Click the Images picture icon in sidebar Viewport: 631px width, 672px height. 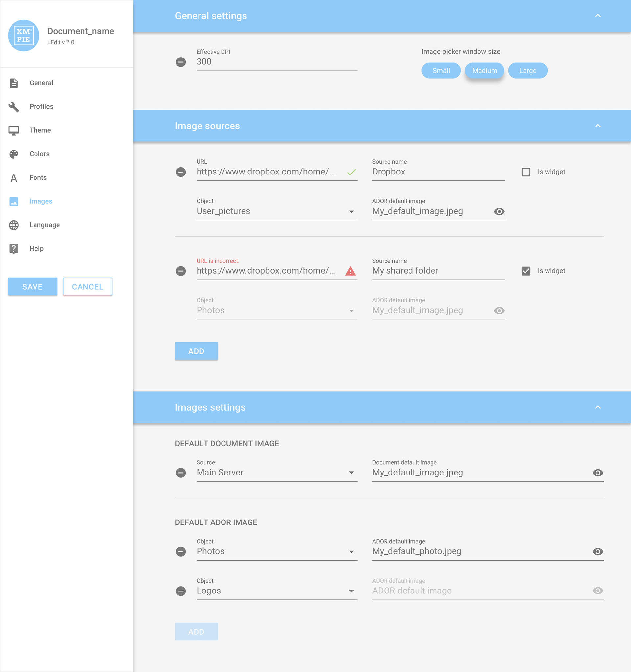point(14,201)
